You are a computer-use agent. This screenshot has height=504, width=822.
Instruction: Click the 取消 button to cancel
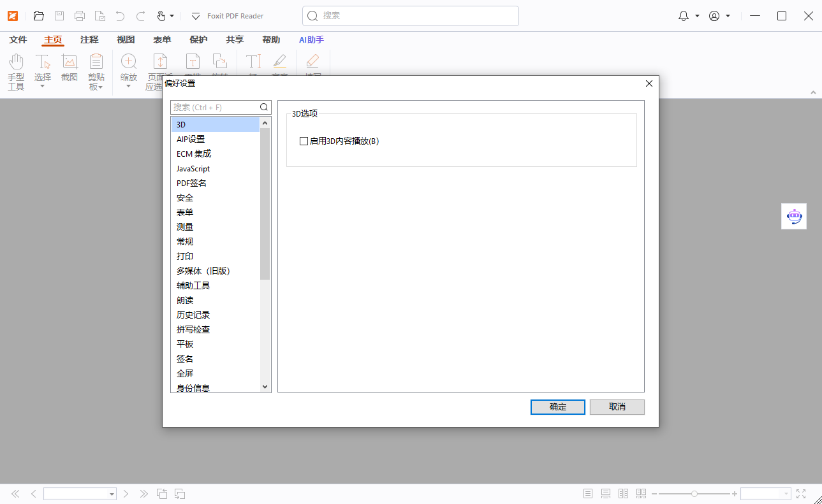(617, 407)
